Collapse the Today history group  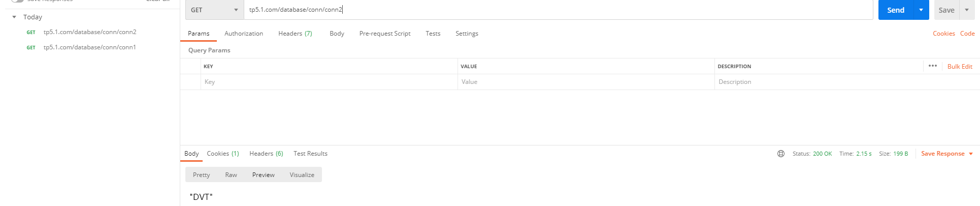14,17
